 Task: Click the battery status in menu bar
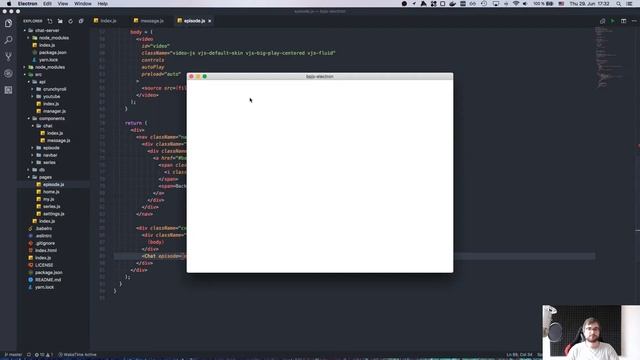pos(543,4)
